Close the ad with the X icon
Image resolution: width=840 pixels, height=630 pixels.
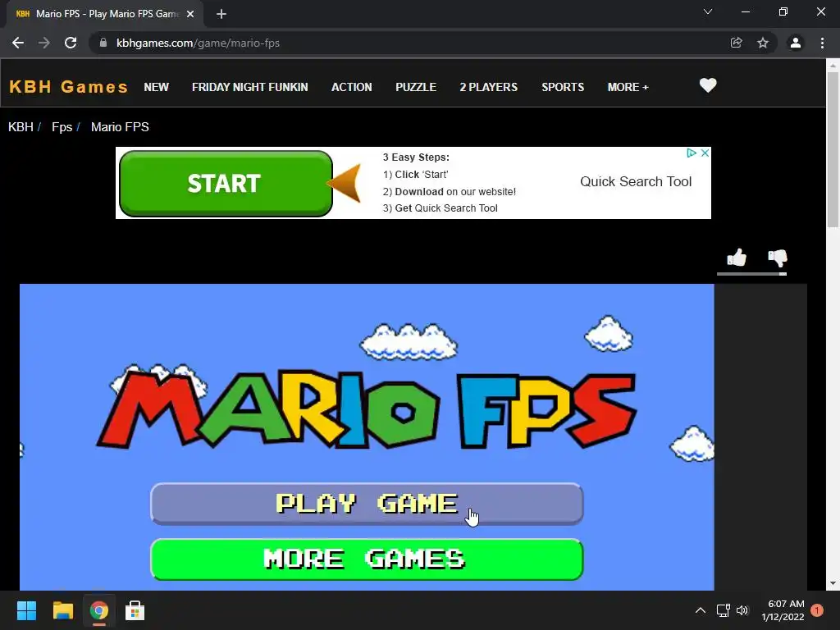(x=705, y=153)
